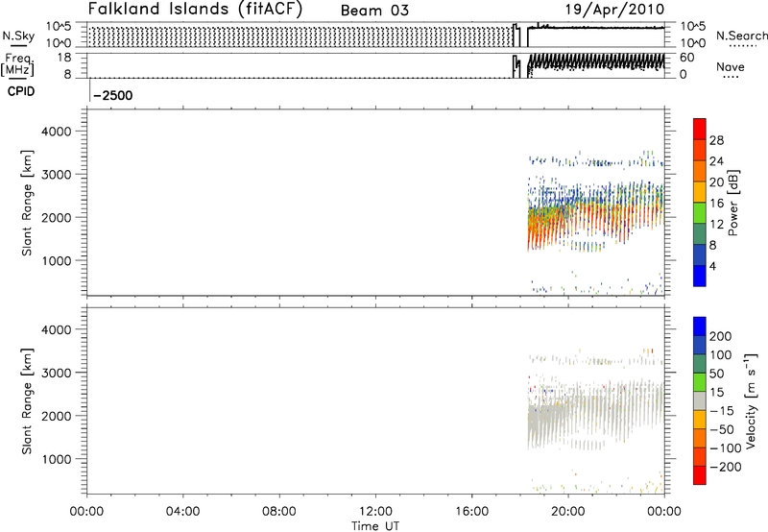Click the 'Time UT' axis title
The image size is (768, 532).
point(375,526)
